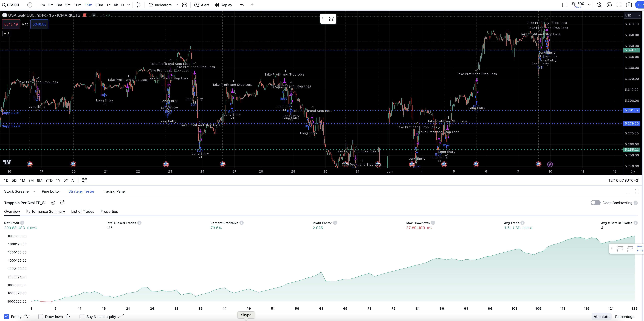Take a chart snapshot with the camera icon

(629, 5)
